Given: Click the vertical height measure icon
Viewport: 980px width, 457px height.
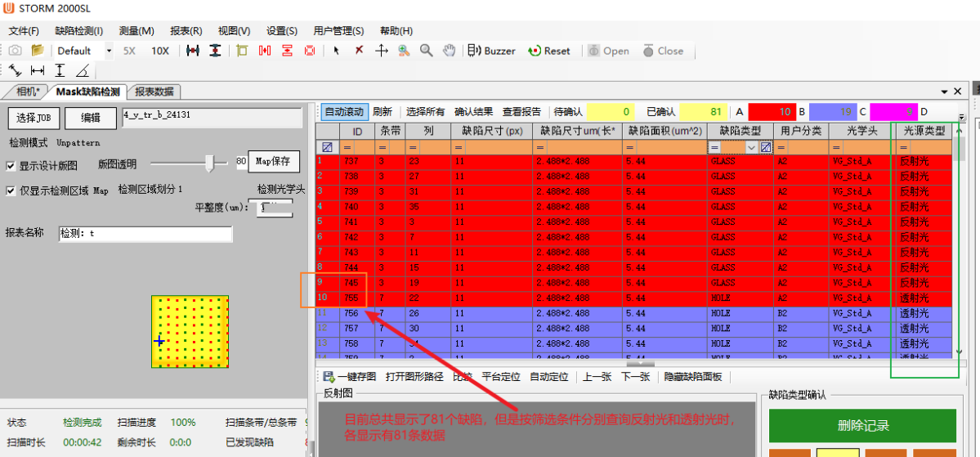Looking at the screenshot, I should click(x=214, y=51).
